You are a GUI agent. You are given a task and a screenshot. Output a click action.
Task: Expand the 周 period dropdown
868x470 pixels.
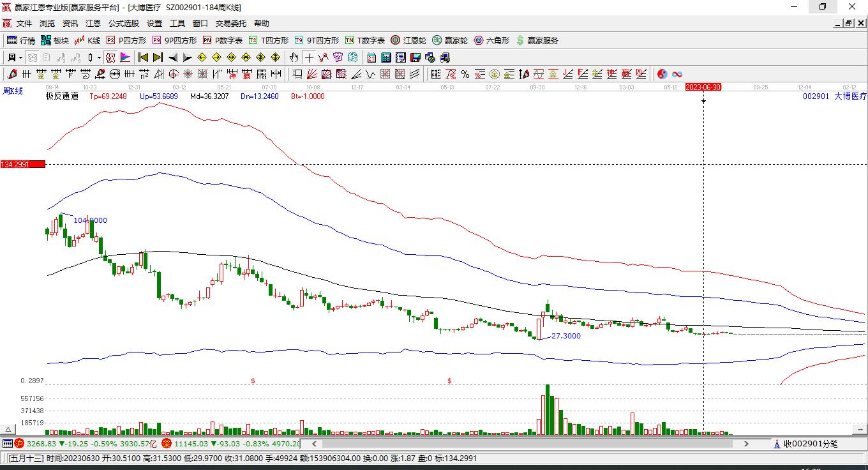pyautogui.click(x=20, y=57)
